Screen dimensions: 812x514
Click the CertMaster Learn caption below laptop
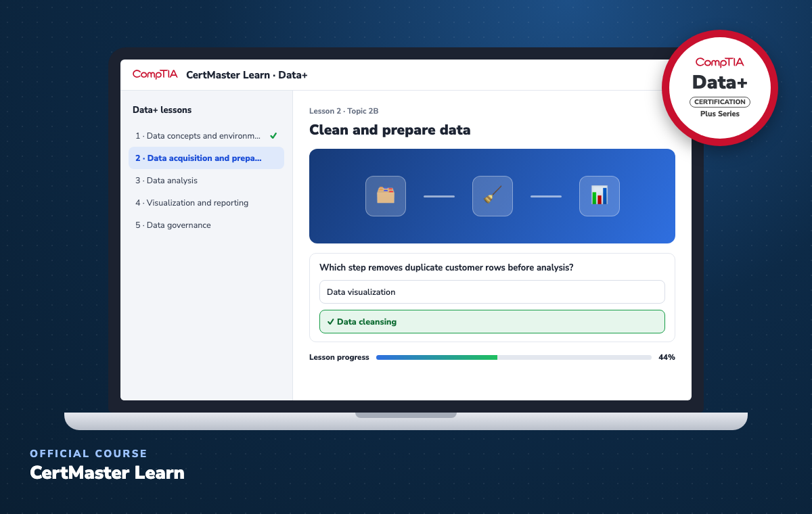tap(107, 473)
